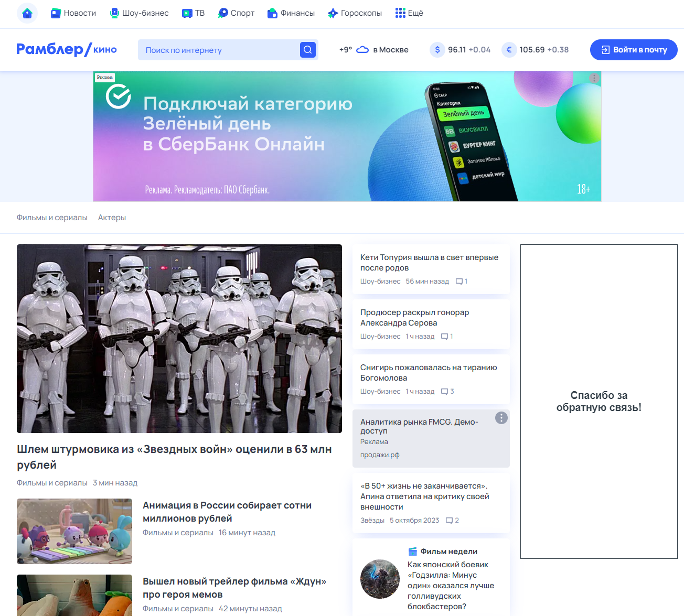This screenshot has height=616, width=684.
Task: Click Фильмы и сериалы tag under Шлем штурмовика
Action: coord(52,483)
